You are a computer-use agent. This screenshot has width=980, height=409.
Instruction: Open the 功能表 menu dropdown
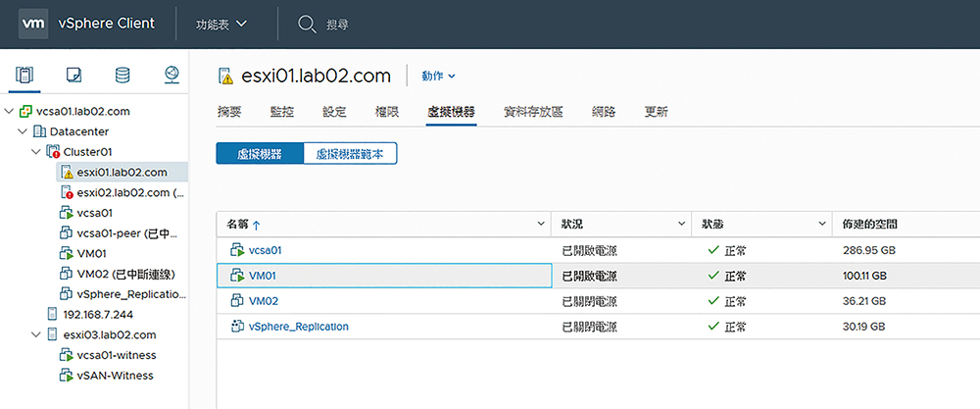[221, 25]
